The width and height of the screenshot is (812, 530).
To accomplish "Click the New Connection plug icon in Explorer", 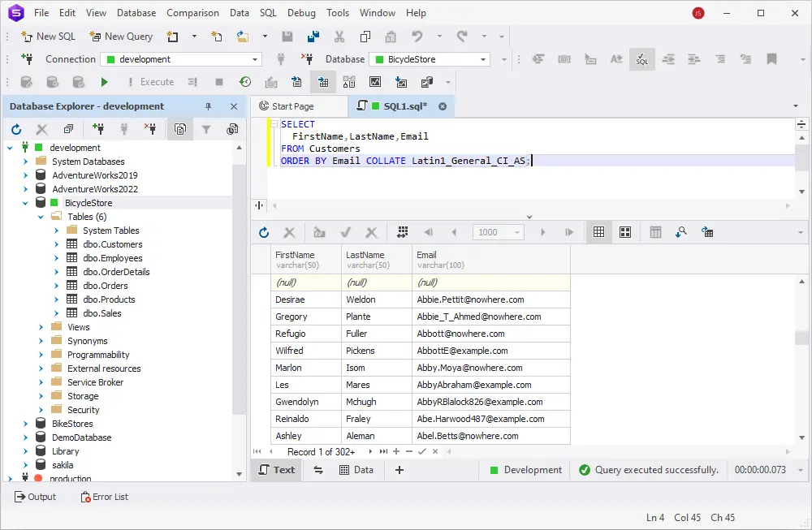I will pos(98,129).
